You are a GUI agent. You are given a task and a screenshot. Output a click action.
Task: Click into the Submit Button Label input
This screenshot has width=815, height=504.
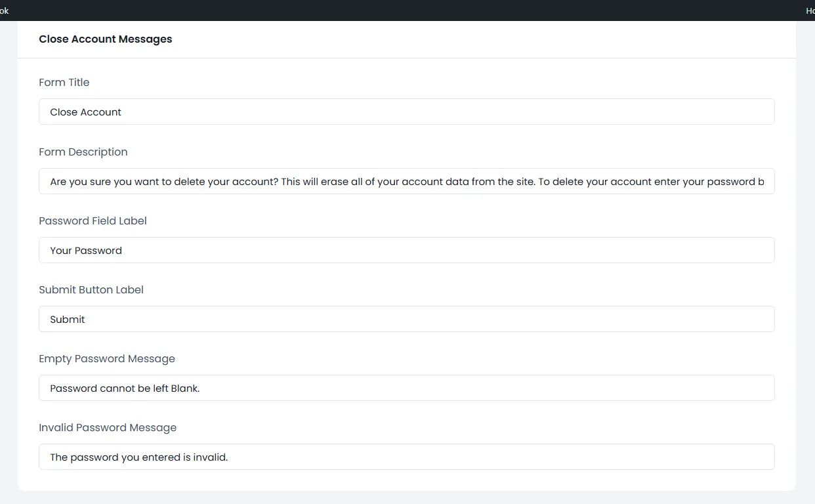(406, 319)
